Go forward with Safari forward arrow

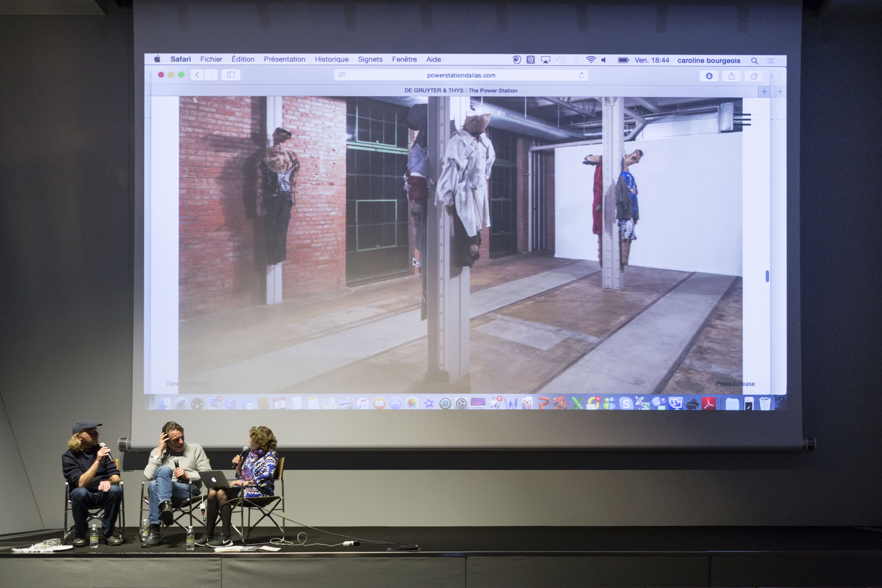pyautogui.click(x=211, y=75)
